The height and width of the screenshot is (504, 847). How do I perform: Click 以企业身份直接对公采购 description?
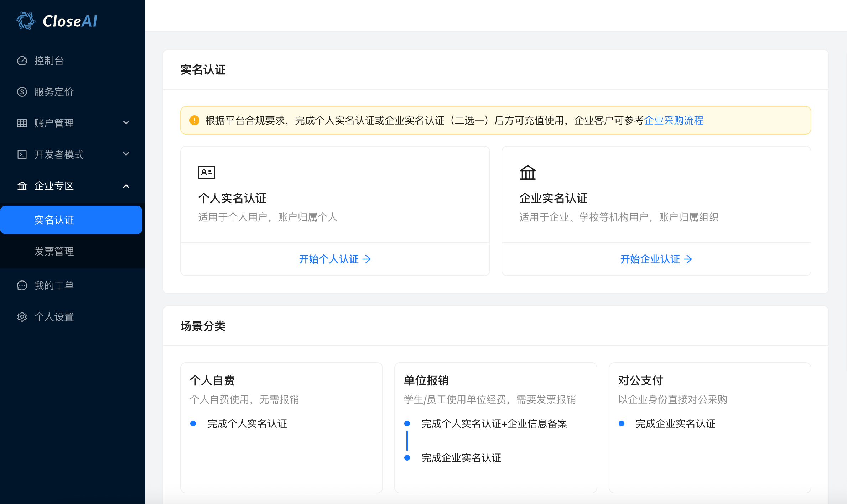point(673,399)
